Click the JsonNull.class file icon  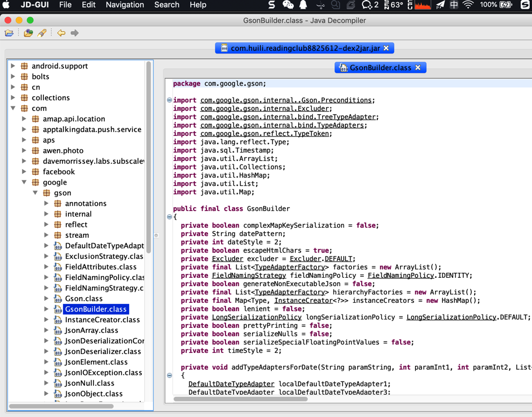[58, 384]
